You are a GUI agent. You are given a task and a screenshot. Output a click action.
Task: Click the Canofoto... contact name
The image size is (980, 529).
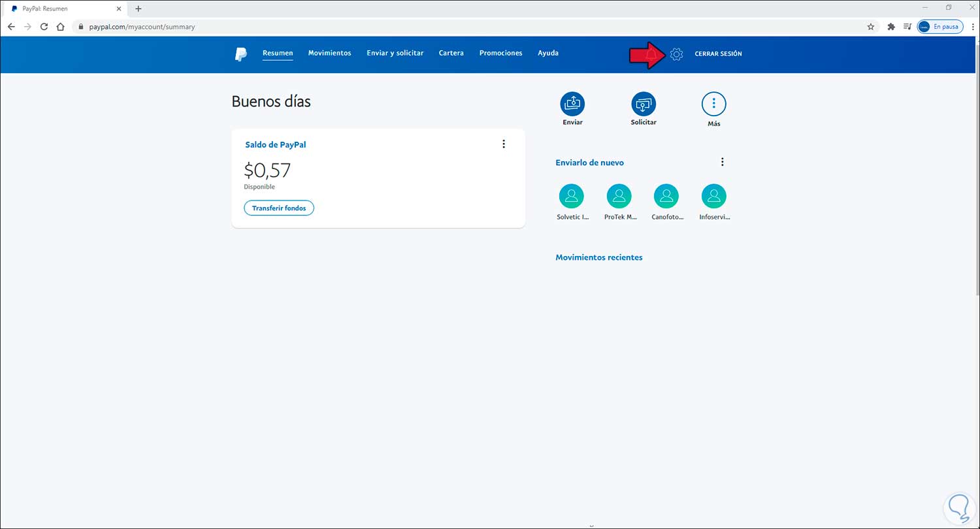667,217
